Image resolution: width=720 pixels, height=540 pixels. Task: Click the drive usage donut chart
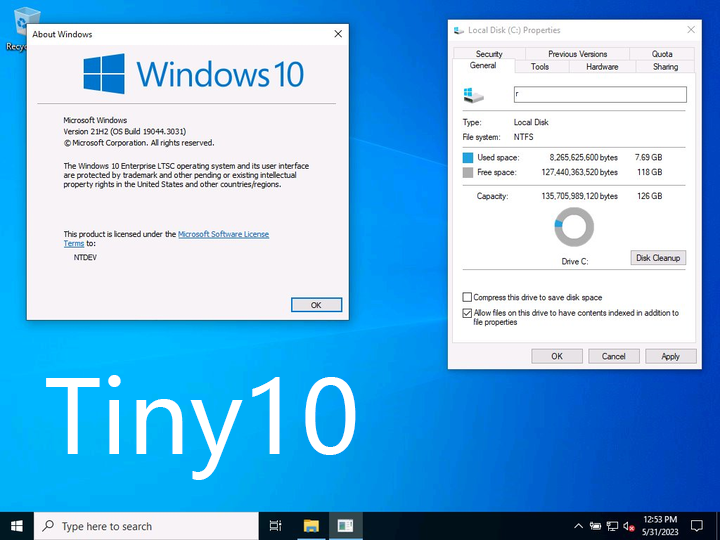coord(574,227)
